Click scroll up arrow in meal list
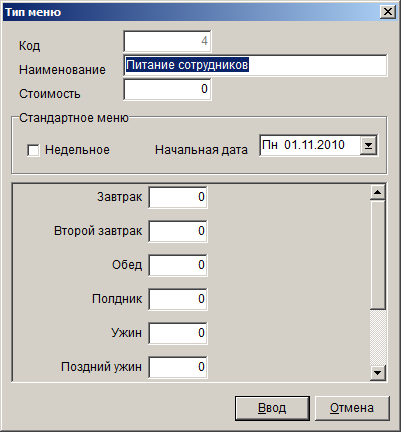The image size is (401, 432). [378, 192]
